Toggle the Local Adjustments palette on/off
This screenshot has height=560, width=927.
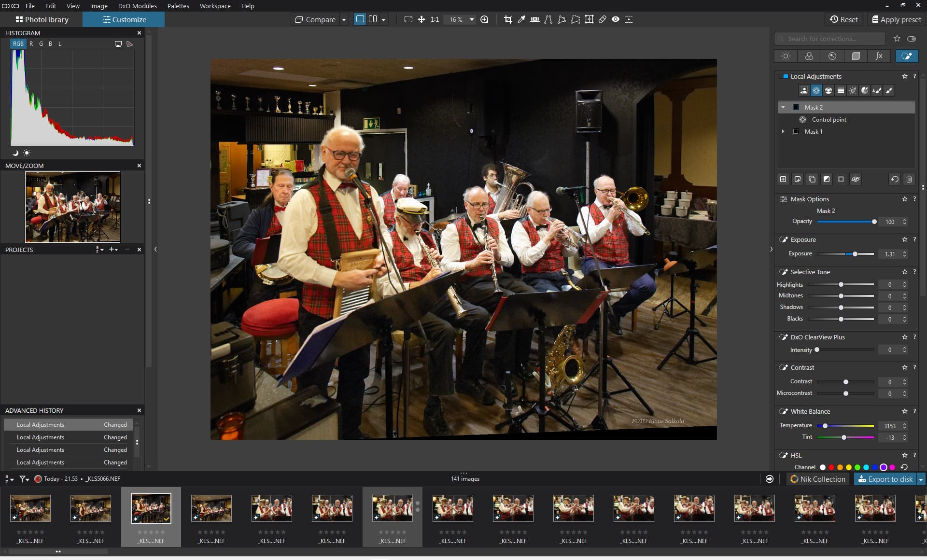click(x=786, y=76)
